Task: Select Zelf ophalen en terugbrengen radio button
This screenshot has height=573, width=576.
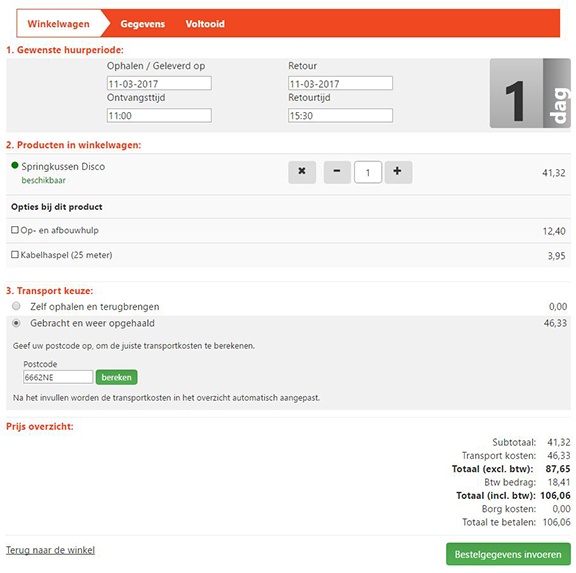Action: pyautogui.click(x=16, y=306)
